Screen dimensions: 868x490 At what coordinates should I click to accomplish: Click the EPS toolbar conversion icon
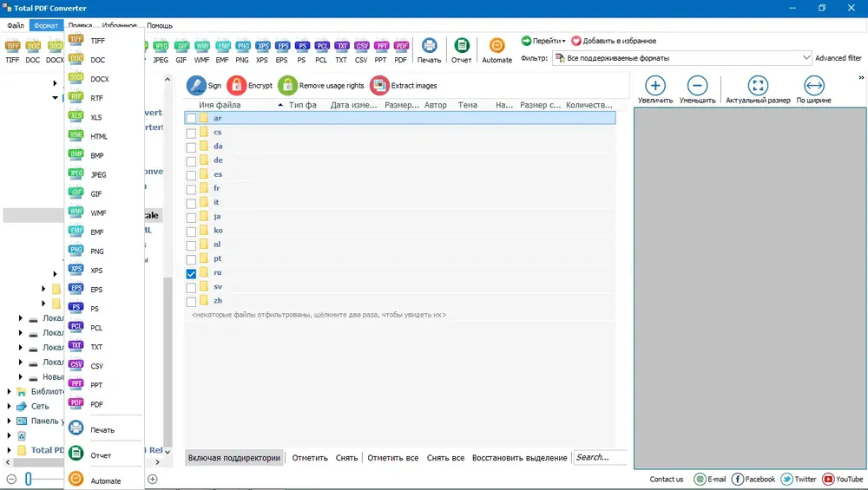282,51
